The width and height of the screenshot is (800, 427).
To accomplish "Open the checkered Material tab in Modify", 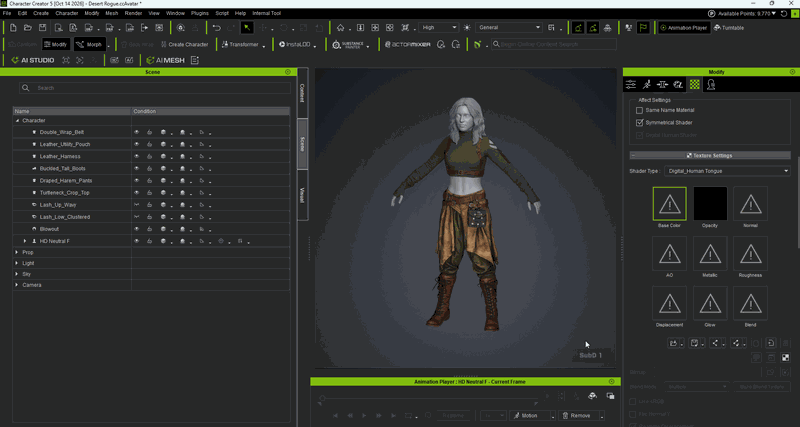I will 694,85.
